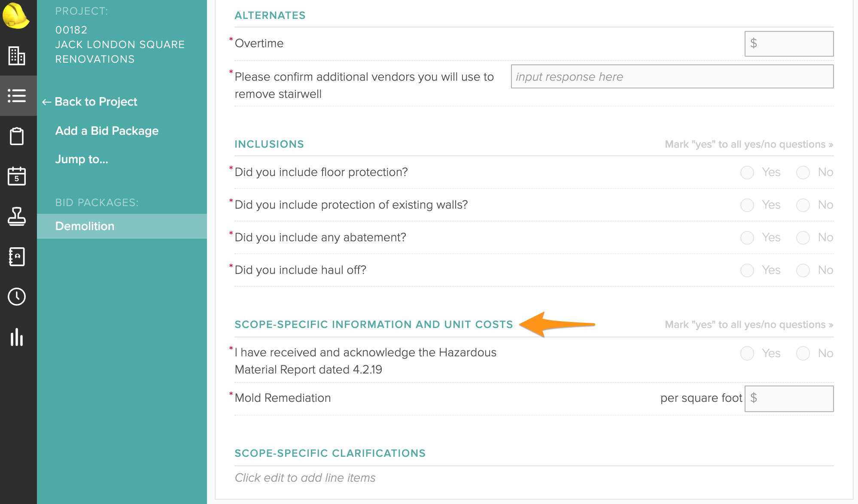Select No for protection of existing walls
The width and height of the screenshot is (858, 504).
coord(803,205)
